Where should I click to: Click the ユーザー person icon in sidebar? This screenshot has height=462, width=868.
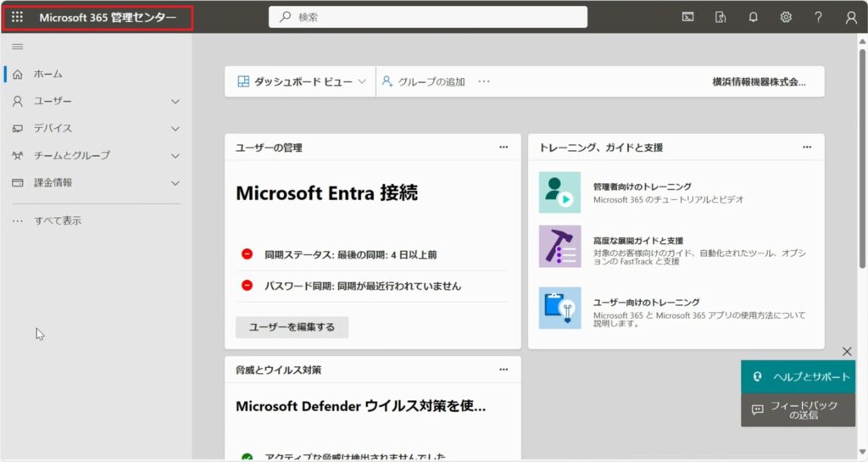18,101
